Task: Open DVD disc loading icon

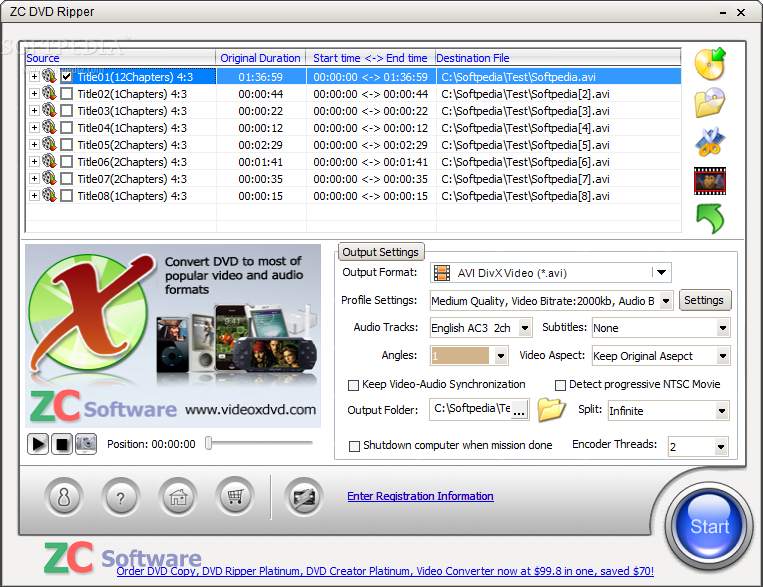Action: tap(710, 64)
